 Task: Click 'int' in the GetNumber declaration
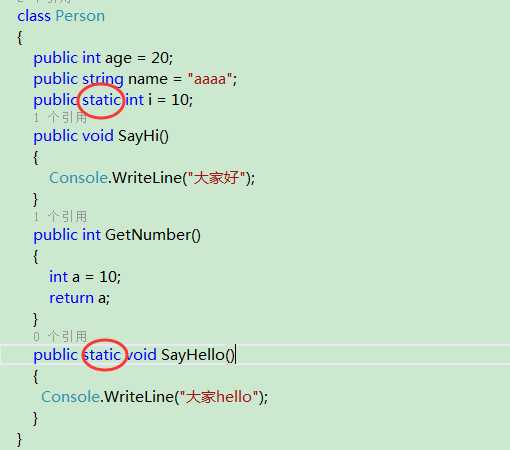[x=91, y=235]
